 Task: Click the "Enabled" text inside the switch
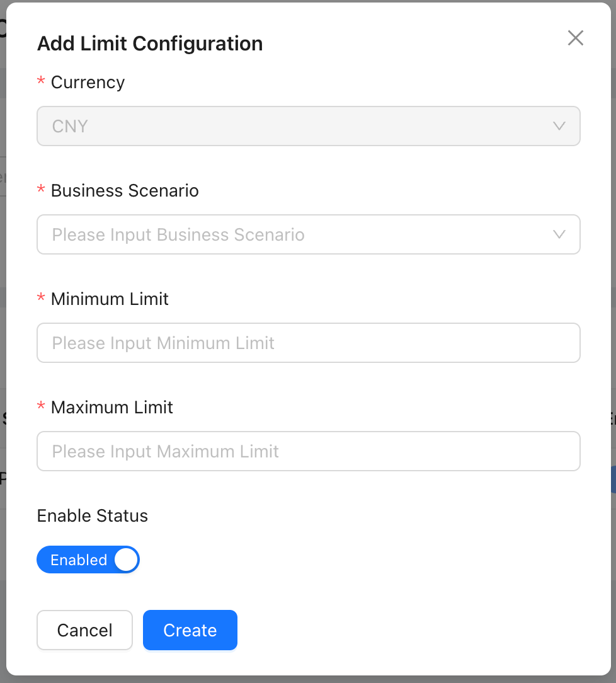(x=79, y=560)
